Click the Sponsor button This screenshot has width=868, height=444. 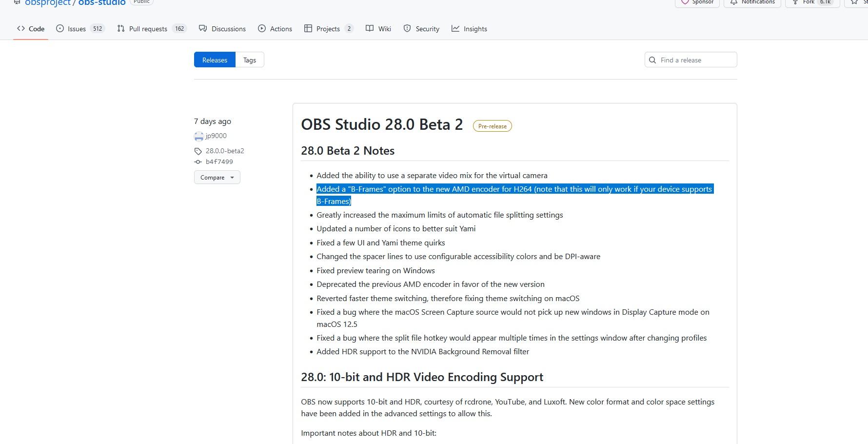pos(697,2)
